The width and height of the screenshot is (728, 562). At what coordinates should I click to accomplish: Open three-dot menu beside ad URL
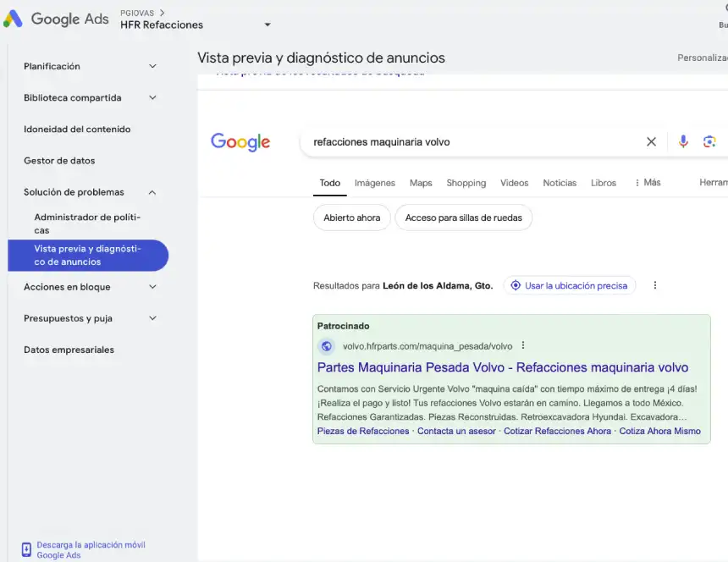click(x=523, y=345)
